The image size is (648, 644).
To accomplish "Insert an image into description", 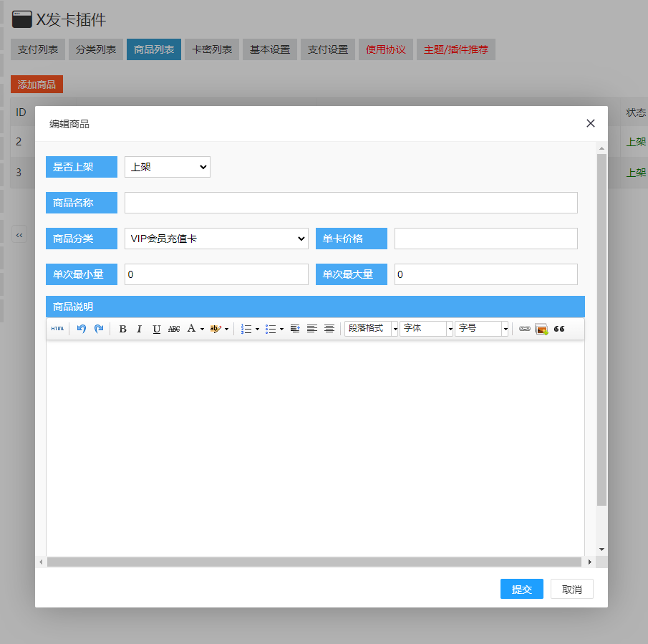I will [542, 329].
